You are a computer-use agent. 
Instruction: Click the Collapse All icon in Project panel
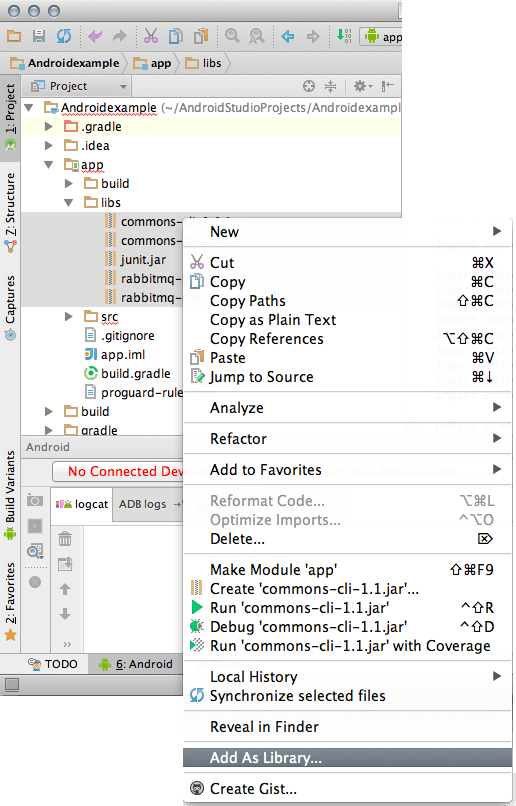pos(330,86)
